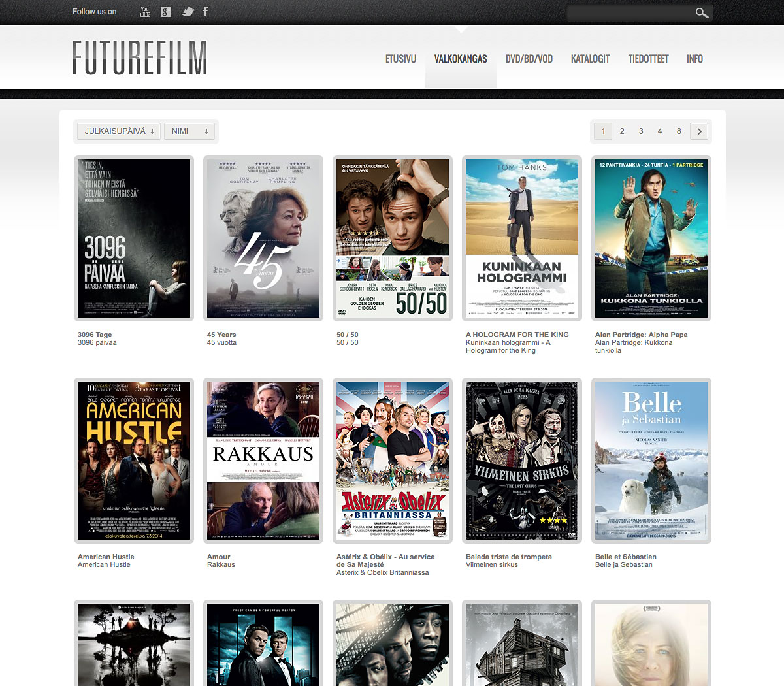Click Alan Partridge: Alpha Papa title
The image size is (784, 686).
coord(641,335)
